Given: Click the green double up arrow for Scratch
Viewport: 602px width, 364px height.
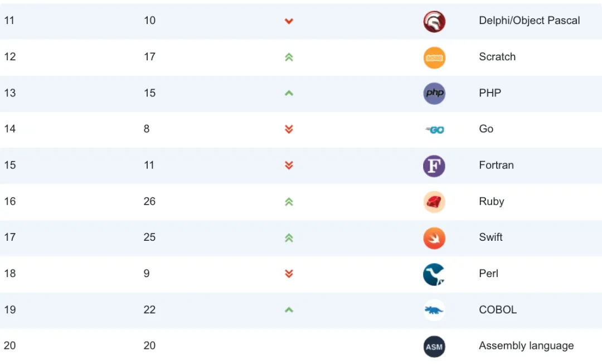Looking at the screenshot, I should point(289,57).
